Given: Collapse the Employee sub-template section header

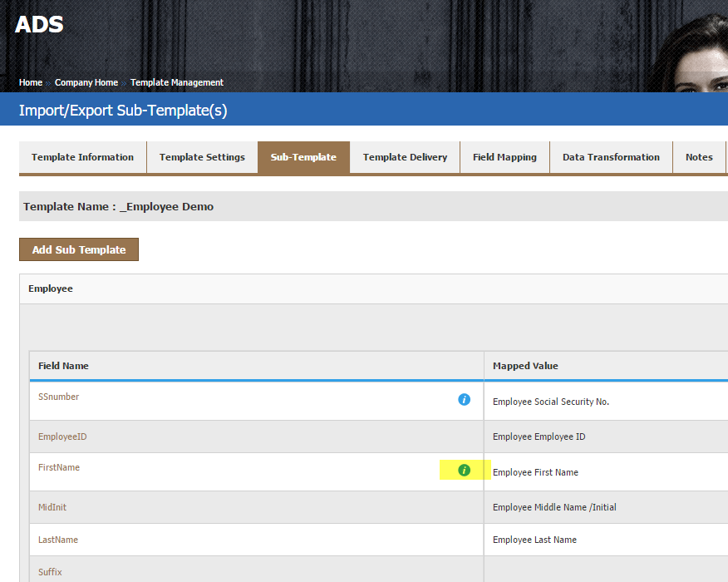Looking at the screenshot, I should point(51,289).
